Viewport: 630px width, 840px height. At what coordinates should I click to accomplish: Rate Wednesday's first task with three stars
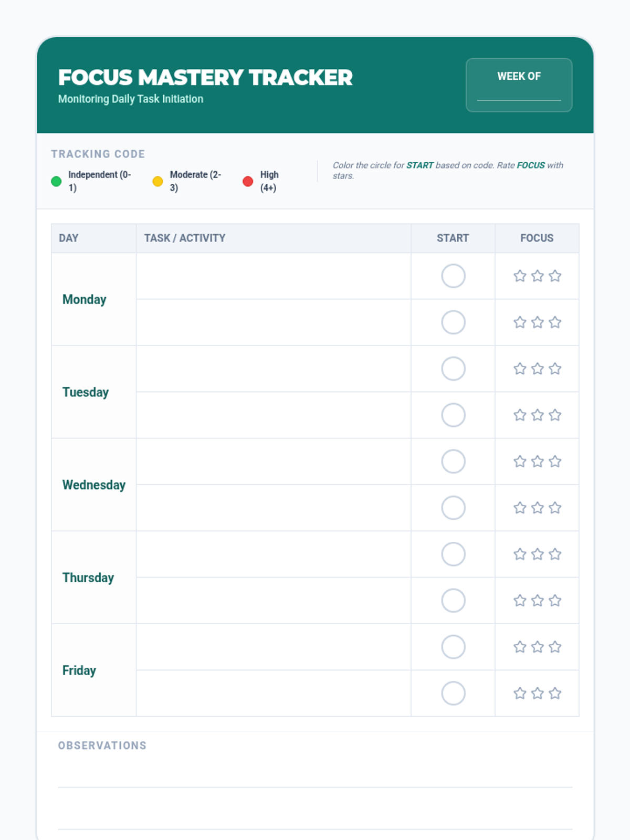click(x=555, y=461)
